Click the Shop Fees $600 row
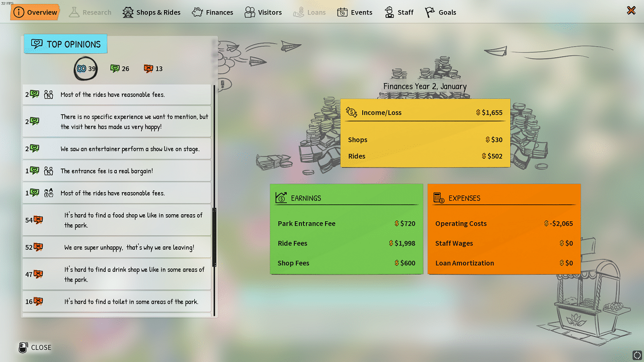The width and height of the screenshot is (644, 362). (347, 263)
